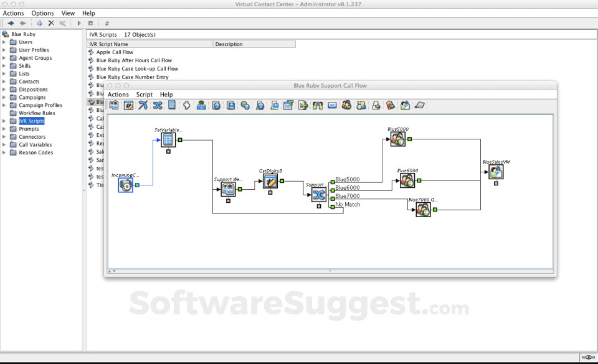Click the blue back arrow in main toolbar
Image resolution: width=598 pixels, height=364 pixels.
pos(11,23)
